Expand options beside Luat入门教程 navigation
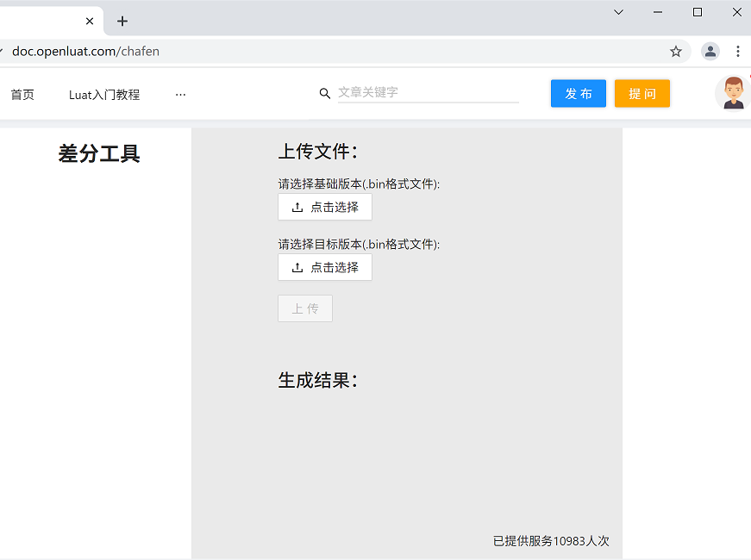This screenshot has height=560, width=751. pos(180,94)
